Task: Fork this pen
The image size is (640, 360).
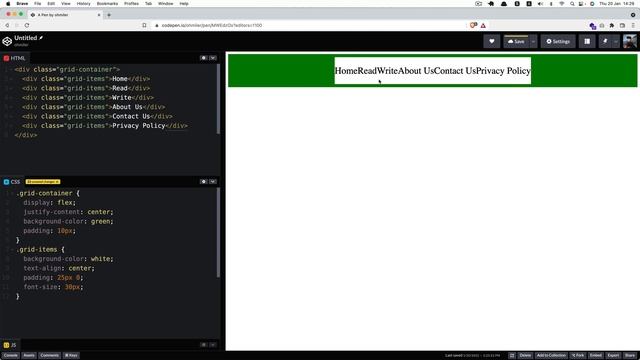Action: click(578, 356)
